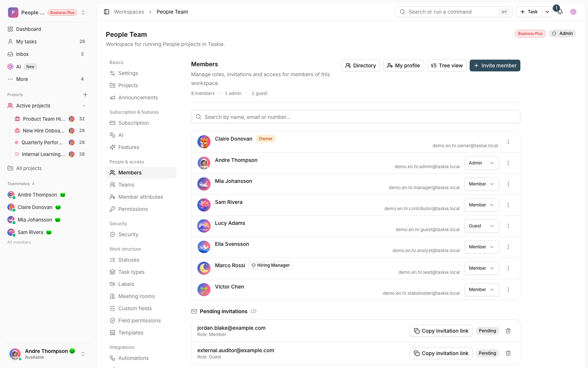Copy invitation link for external.auditor@example.com
This screenshot has height=368, width=588.
pyautogui.click(x=441, y=353)
